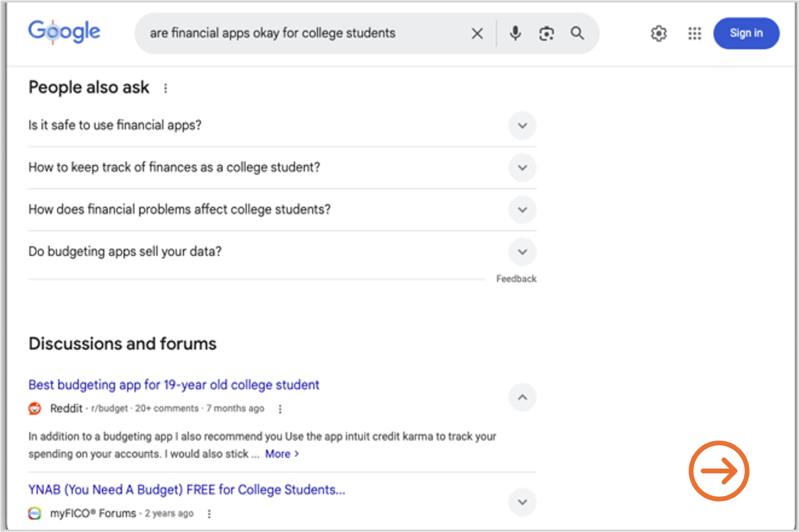This screenshot has height=532, width=799.
Task: Select the "Discussions and forums" heading text
Action: 123,344
